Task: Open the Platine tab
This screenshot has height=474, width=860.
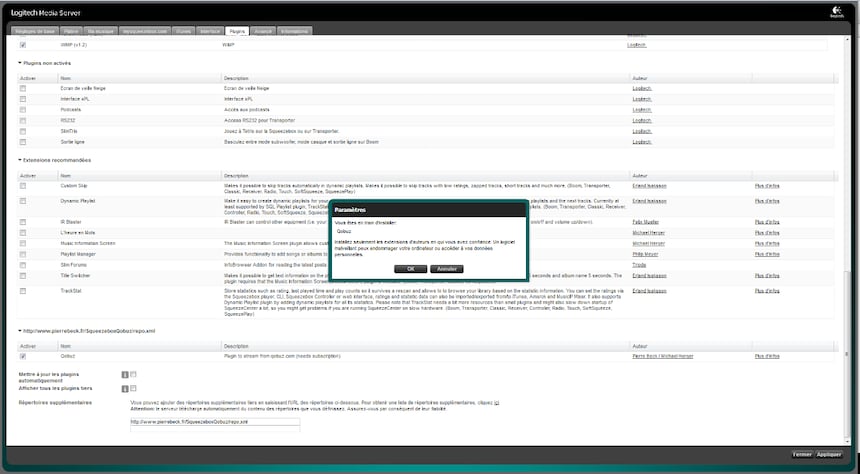Action: pos(71,31)
